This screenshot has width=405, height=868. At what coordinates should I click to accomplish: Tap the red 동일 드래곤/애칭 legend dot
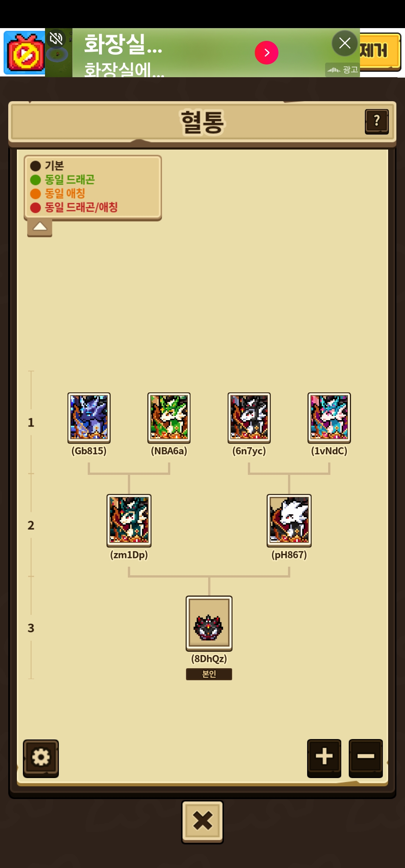click(x=35, y=208)
